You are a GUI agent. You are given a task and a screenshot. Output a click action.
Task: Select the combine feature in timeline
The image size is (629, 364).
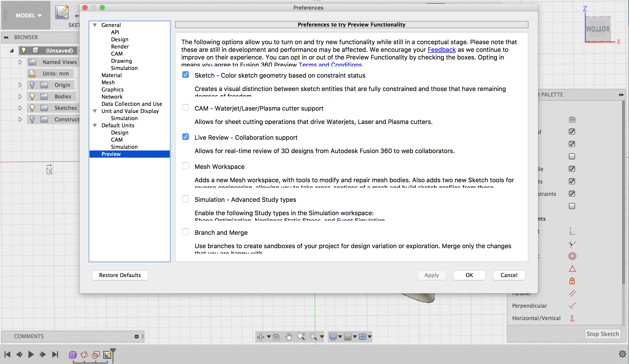click(96, 354)
